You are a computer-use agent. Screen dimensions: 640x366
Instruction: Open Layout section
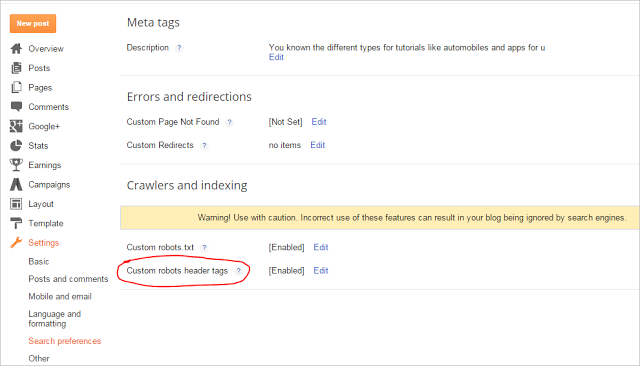pos(41,204)
